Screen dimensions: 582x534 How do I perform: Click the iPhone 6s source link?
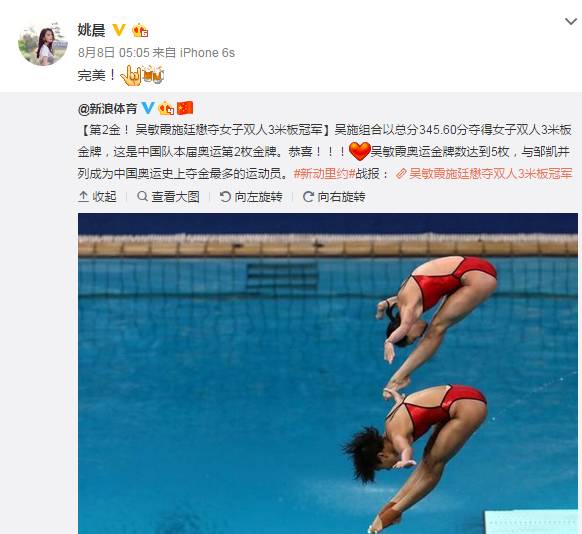207,53
